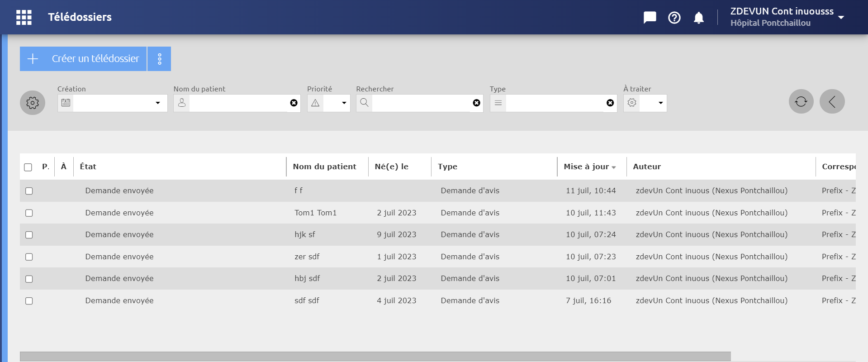The image size is (868, 362).
Task: Check the row for patient Tom1 Tom1
Action: (29, 213)
